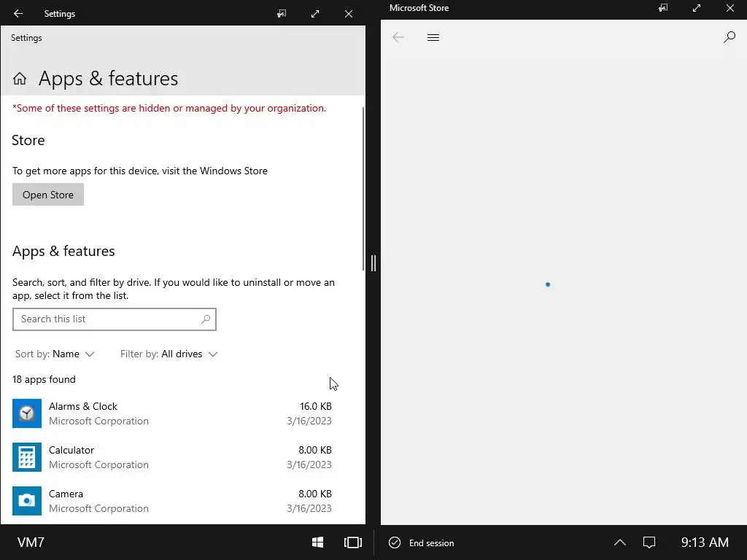747x560 pixels.
Task: Close the Settings window
Action: coord(349,13)
